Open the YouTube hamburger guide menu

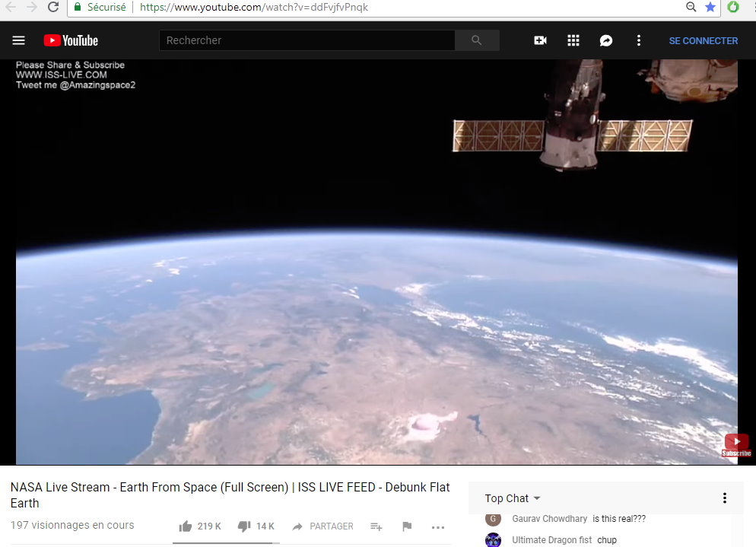click(x=19, y=40)
